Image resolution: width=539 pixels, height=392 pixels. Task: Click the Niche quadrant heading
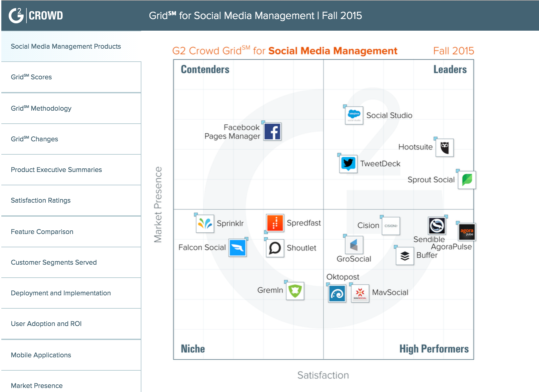click(x=193, y=349)
